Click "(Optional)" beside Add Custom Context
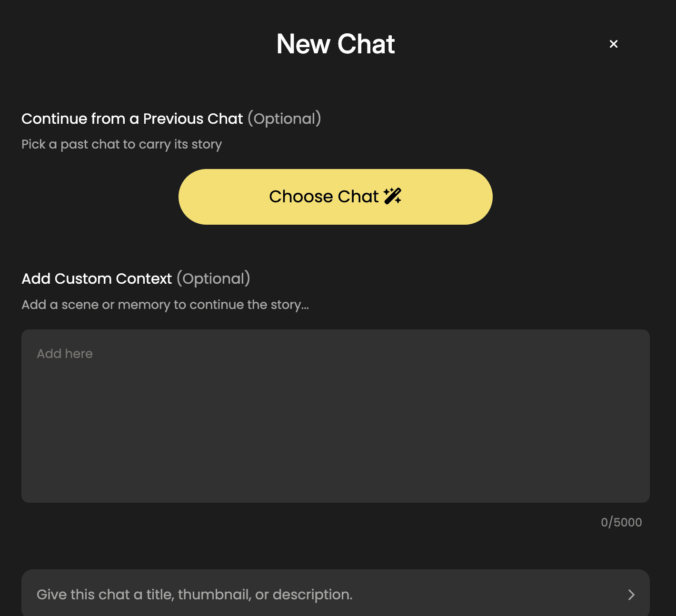Screen dimensions: 676x616 tap(213, 278)
